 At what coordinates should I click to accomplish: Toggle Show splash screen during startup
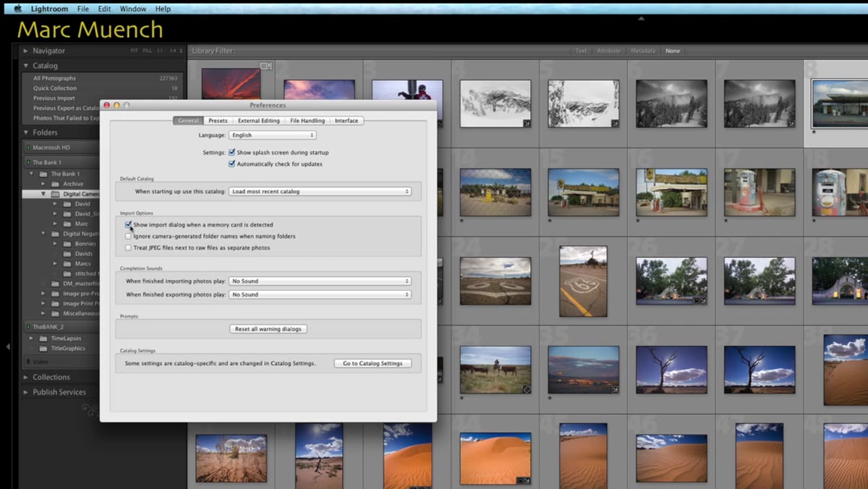231,153
